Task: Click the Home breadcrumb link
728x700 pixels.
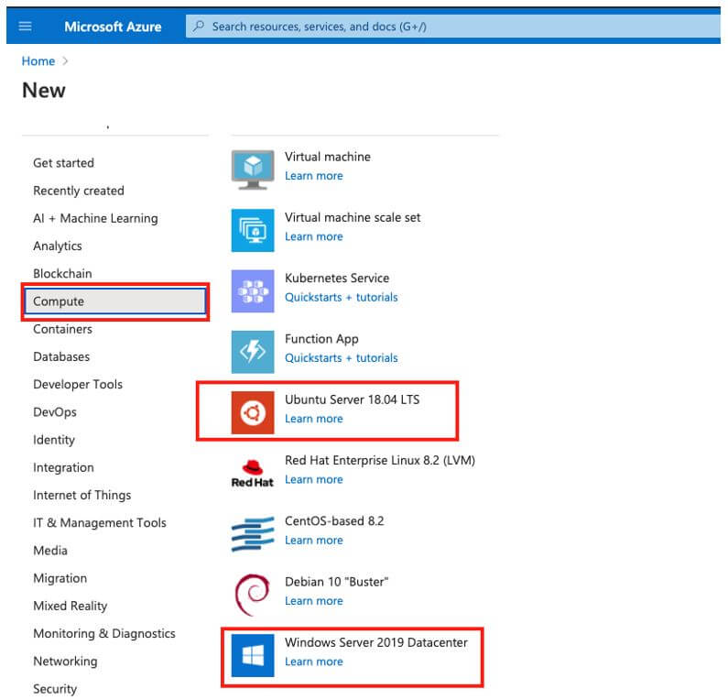Action: click(38, 60)
